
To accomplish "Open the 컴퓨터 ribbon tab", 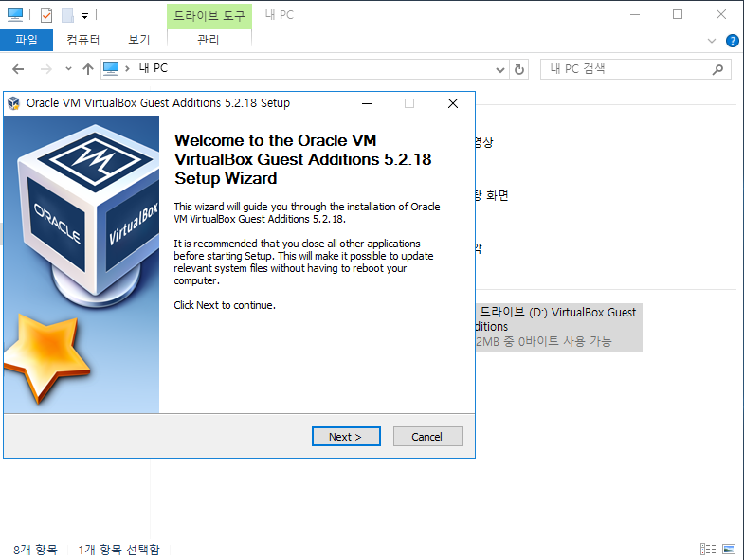I will (83, 40).
